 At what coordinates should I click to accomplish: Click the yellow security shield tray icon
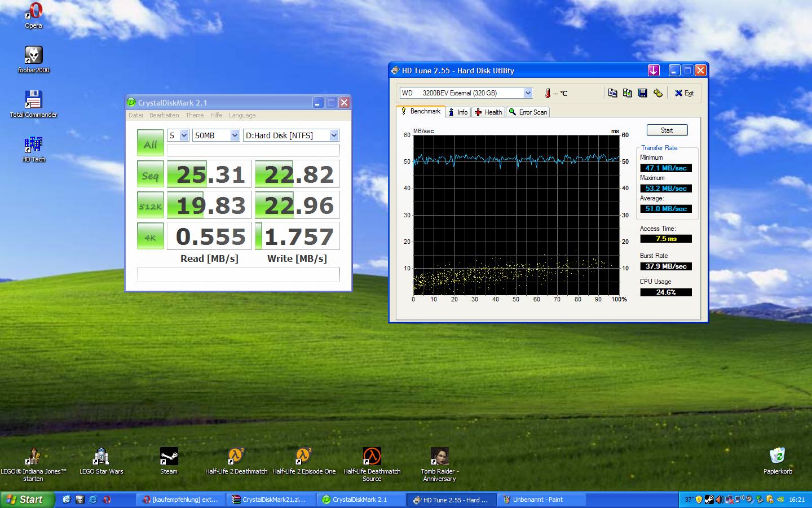coord(699,500)
